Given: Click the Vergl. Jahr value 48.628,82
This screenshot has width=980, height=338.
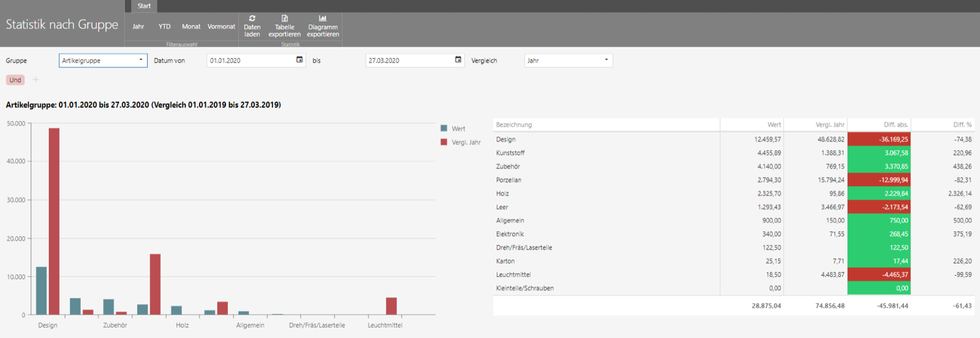Looking at the screenshot, I should coord(831,140).
